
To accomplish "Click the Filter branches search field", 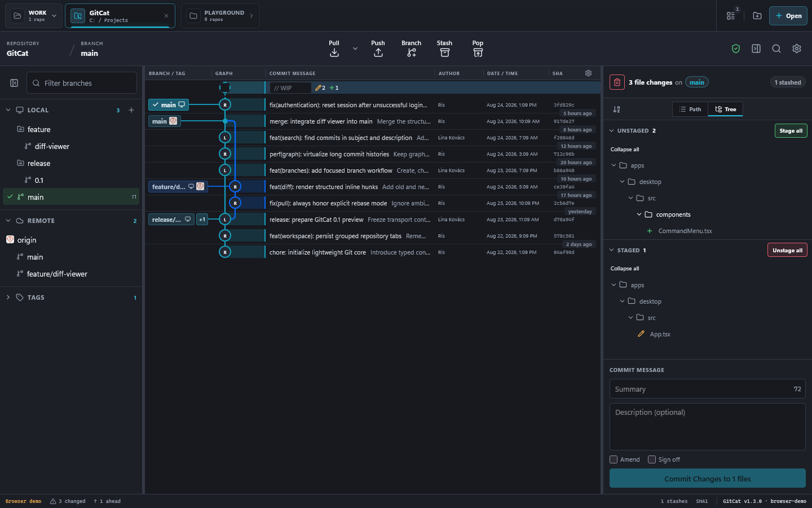I will tap(82, 83).
